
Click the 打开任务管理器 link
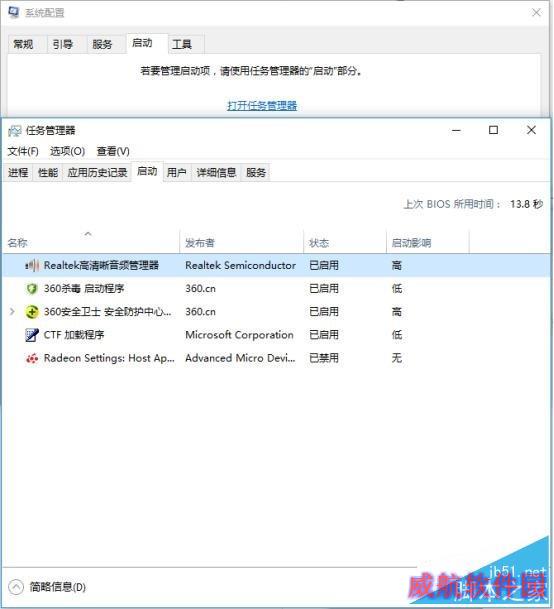point(262,106)
